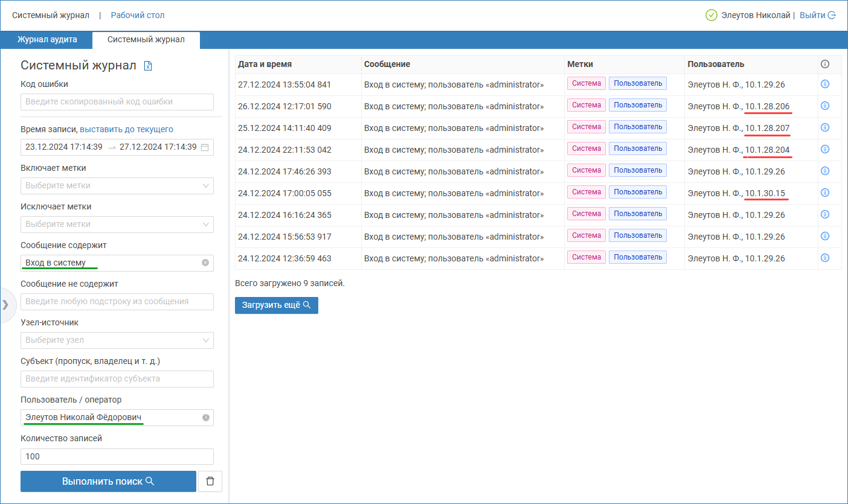The height and width of the screenshot is (504, 848).
Task: Clear the 'Элеутов Николай Фёдорович' user filter
Action: point(205,418)
